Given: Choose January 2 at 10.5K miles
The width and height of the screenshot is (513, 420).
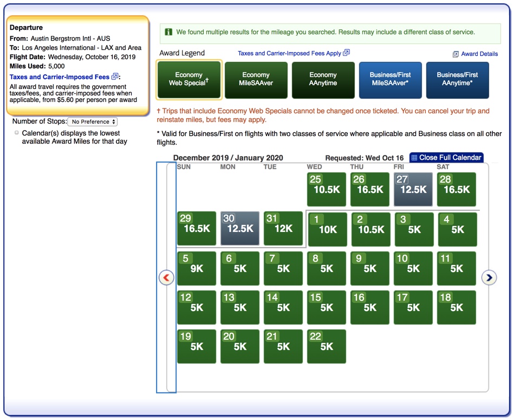Looking at the screenshot, I should tap(371, 229).
